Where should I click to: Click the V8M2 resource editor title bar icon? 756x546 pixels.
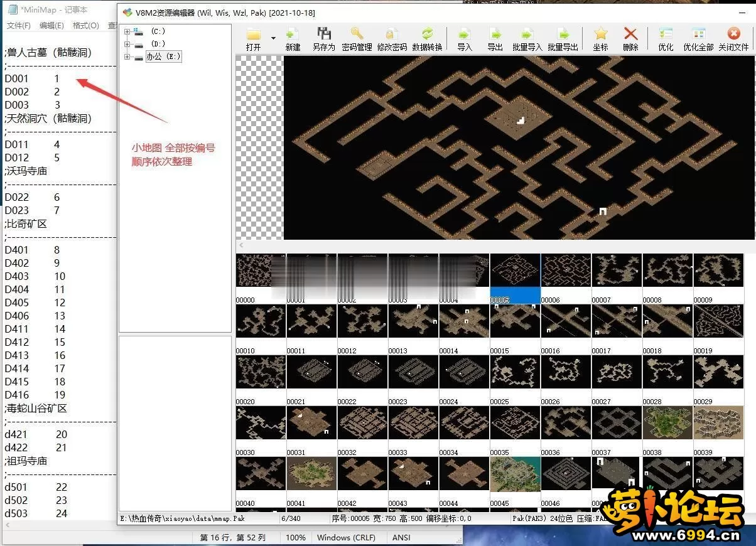point(127,12)
